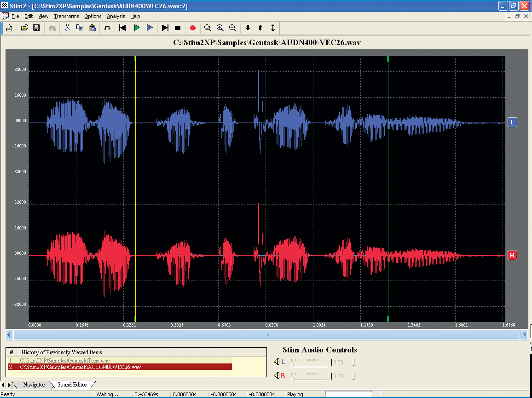Screen dimensions: 532x398
Task: Toggle the blue L channel button
Action: pos(512,122)
